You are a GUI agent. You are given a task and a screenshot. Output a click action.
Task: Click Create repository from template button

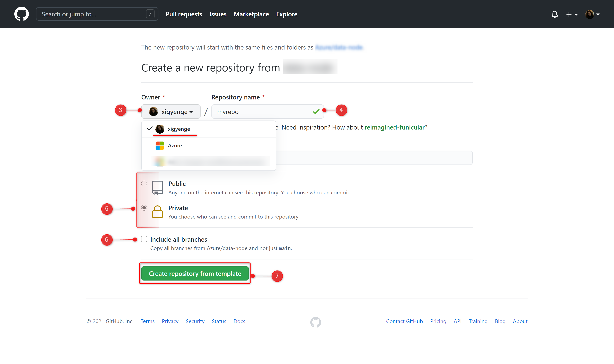pos(195,273)
